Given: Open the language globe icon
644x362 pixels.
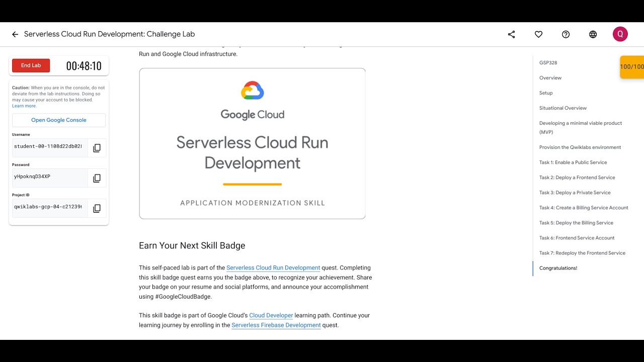Looking at the screenshot, I should click(x=593, y=34).
